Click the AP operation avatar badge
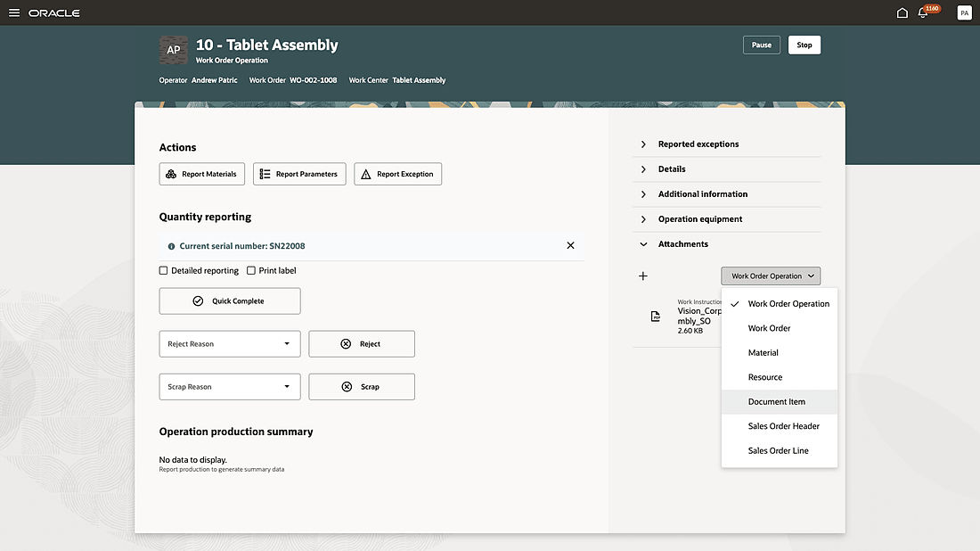Image resolution: width=980 pixels, height=551 pixels. pos(173,50)
